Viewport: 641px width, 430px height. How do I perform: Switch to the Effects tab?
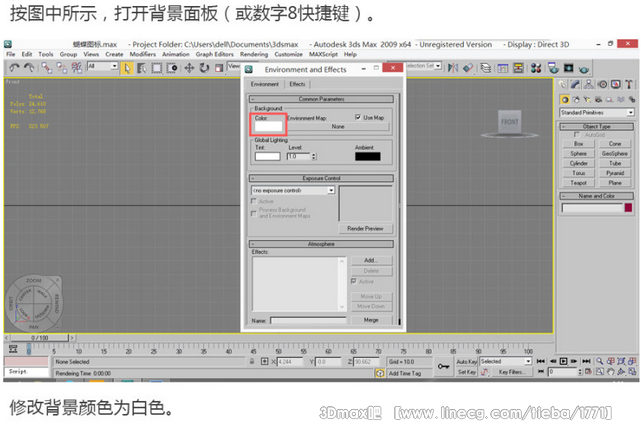click(298, 84)
